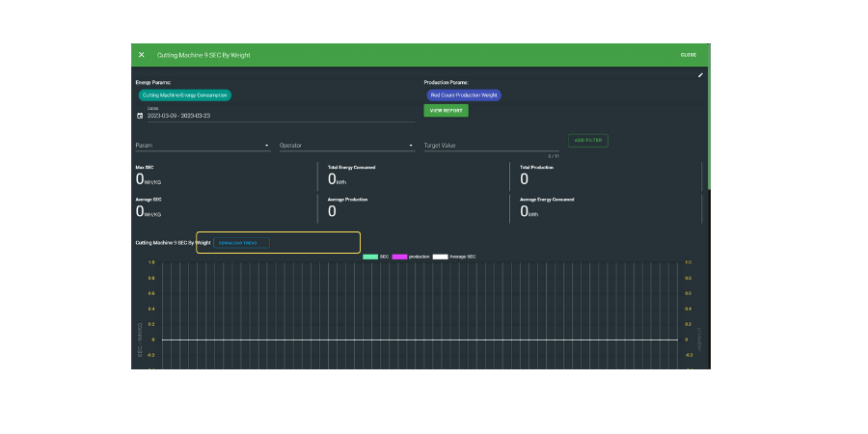Click the 'Average SEC' stat label
Viewport: 868px width, 434px height.
point(149,200)
